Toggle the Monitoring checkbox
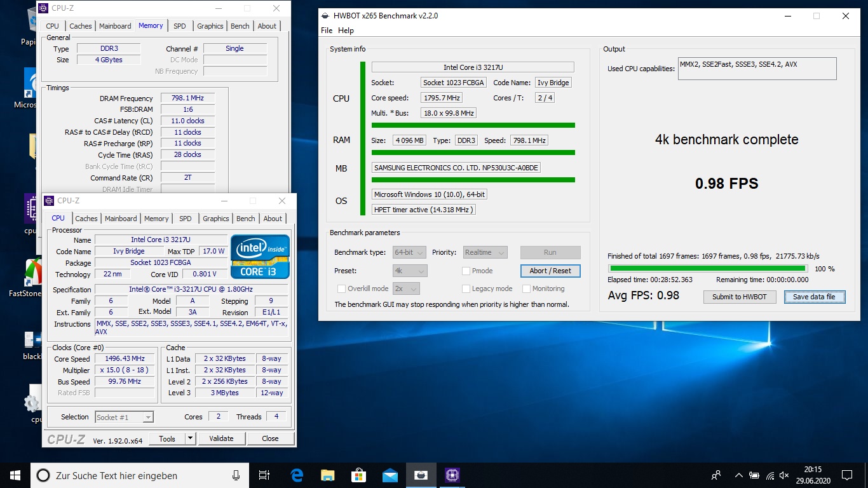This screenshot has width=868, height=488. tap(526, 288)
